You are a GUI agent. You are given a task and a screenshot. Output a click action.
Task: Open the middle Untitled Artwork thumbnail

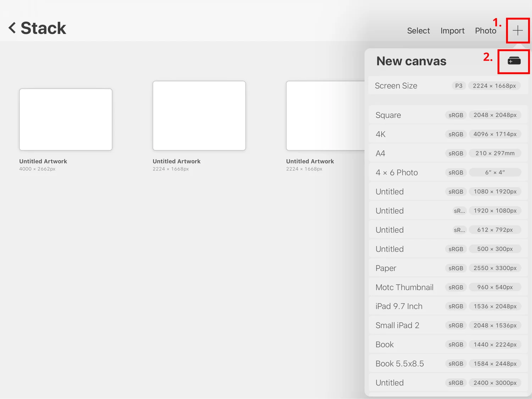(199, 116)
